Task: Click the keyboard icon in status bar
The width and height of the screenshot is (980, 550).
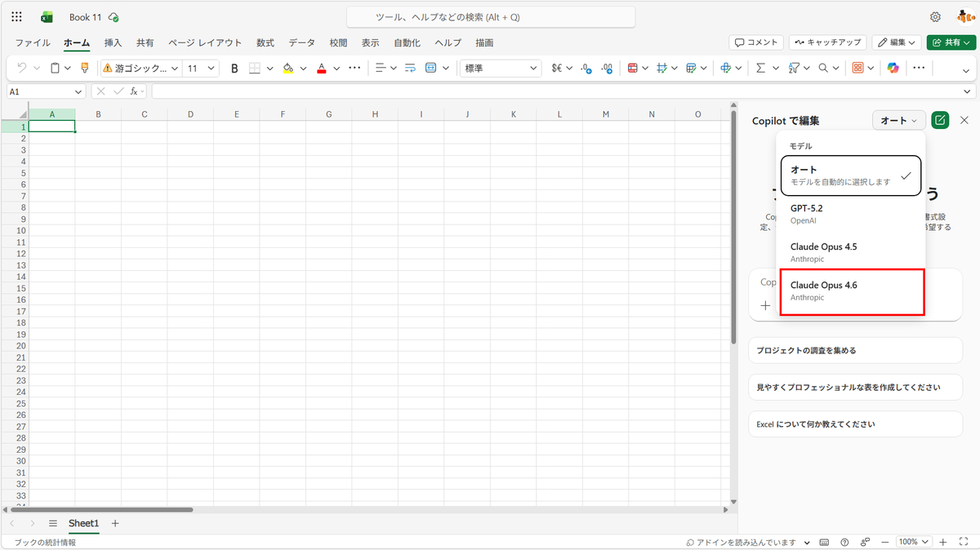Action: coord(824,543)
